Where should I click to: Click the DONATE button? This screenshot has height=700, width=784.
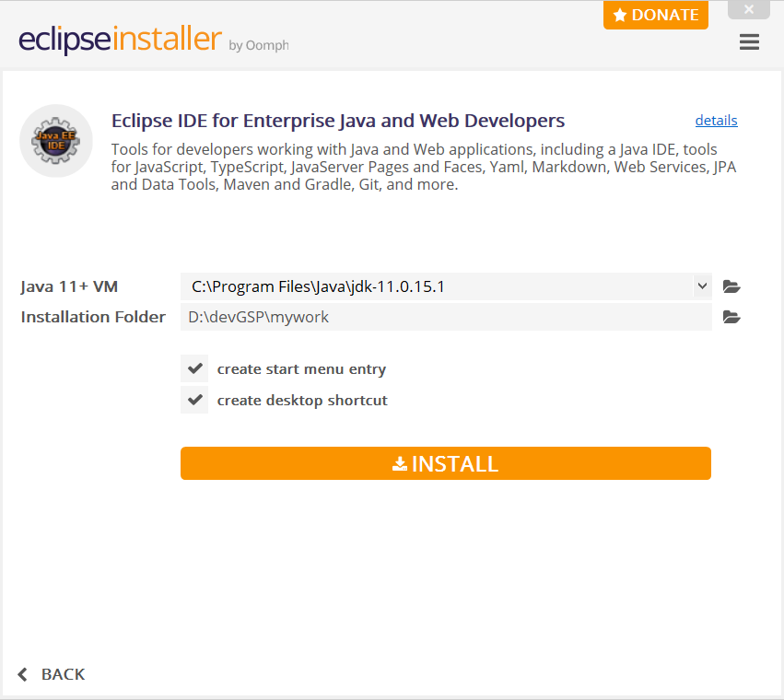[x=656, y=15]
